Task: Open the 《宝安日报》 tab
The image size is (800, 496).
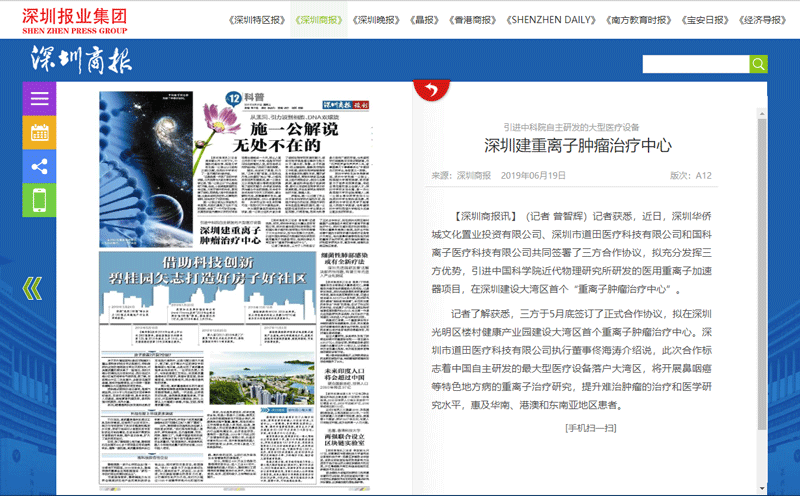Action: (705, 20)
